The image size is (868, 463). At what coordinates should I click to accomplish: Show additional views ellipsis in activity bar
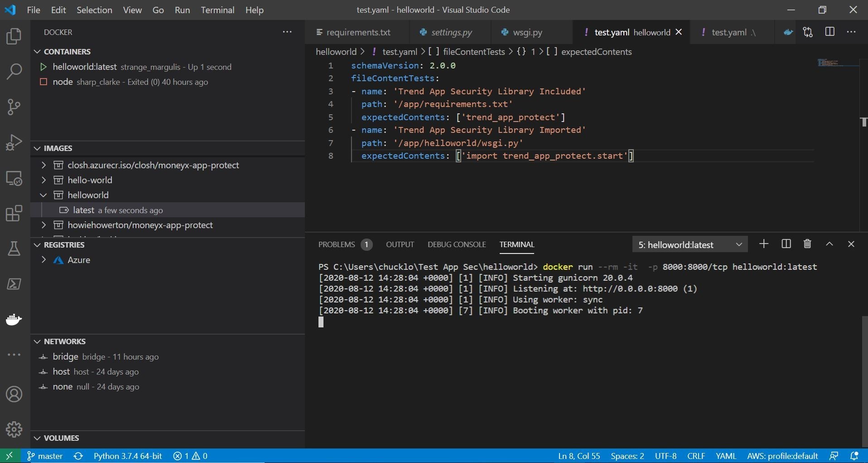pyautogui.click(x=14, y=355)
